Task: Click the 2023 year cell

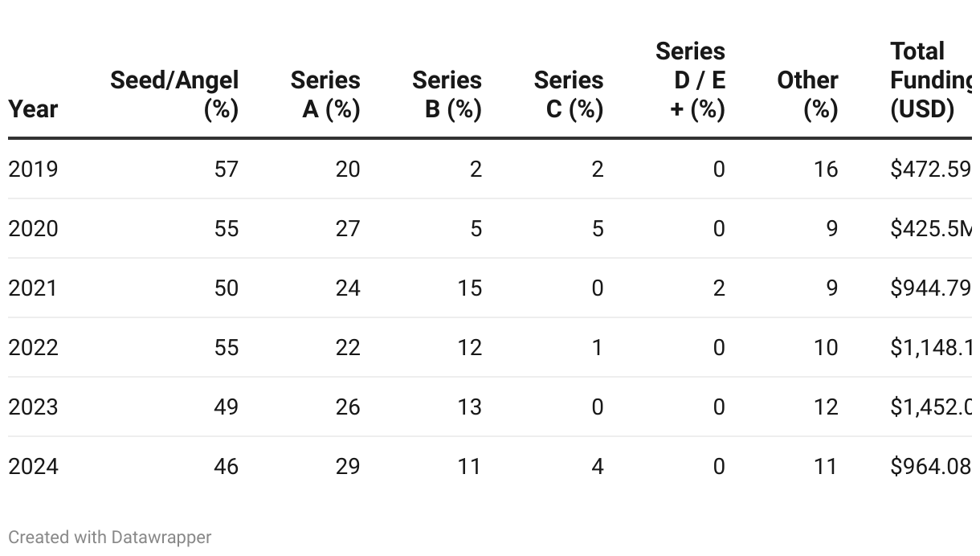Action: pos(33,407)
